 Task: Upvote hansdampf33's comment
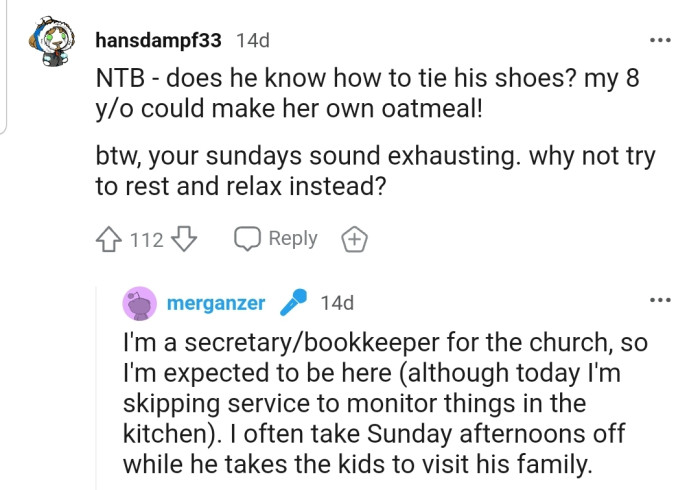pos(109,240)
